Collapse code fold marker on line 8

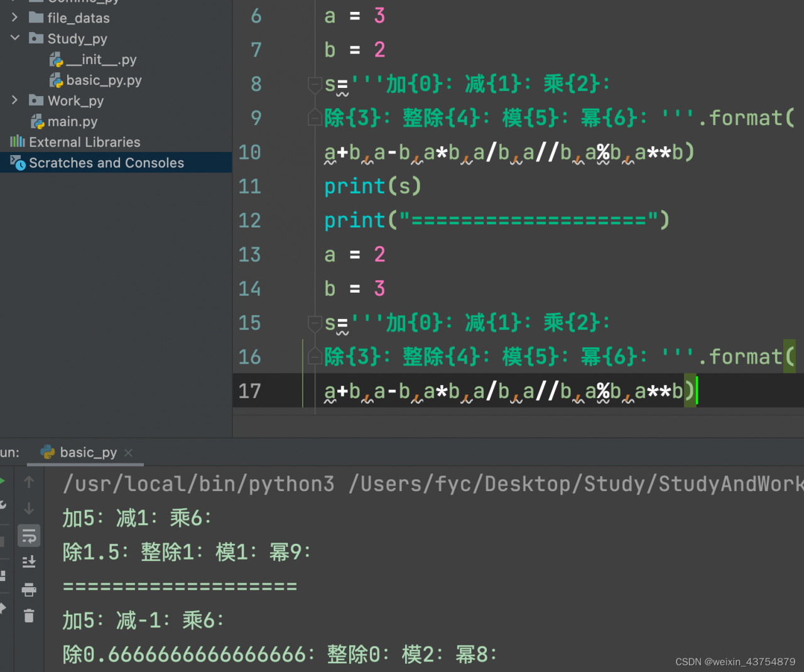point(315,84)
